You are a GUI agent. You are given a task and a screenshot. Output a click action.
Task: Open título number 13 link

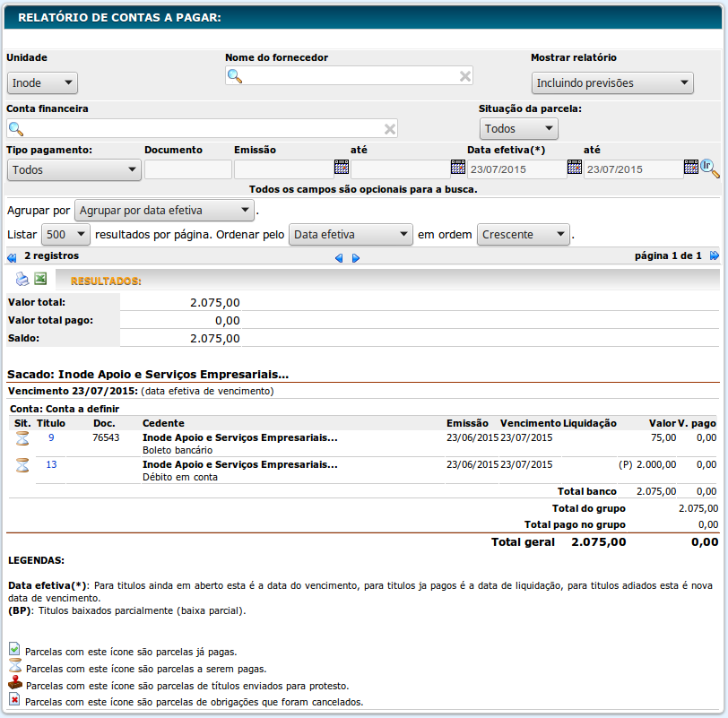(x=51, y=464)
